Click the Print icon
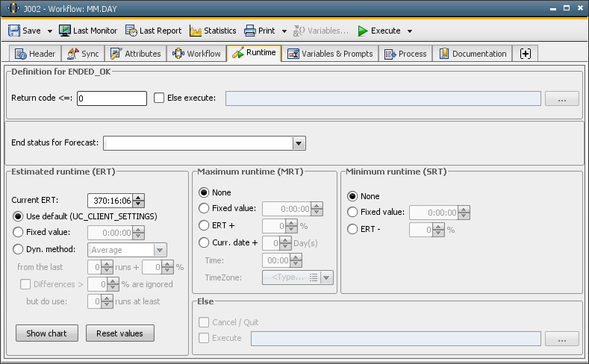589x364 pixels. click(249, 31)
